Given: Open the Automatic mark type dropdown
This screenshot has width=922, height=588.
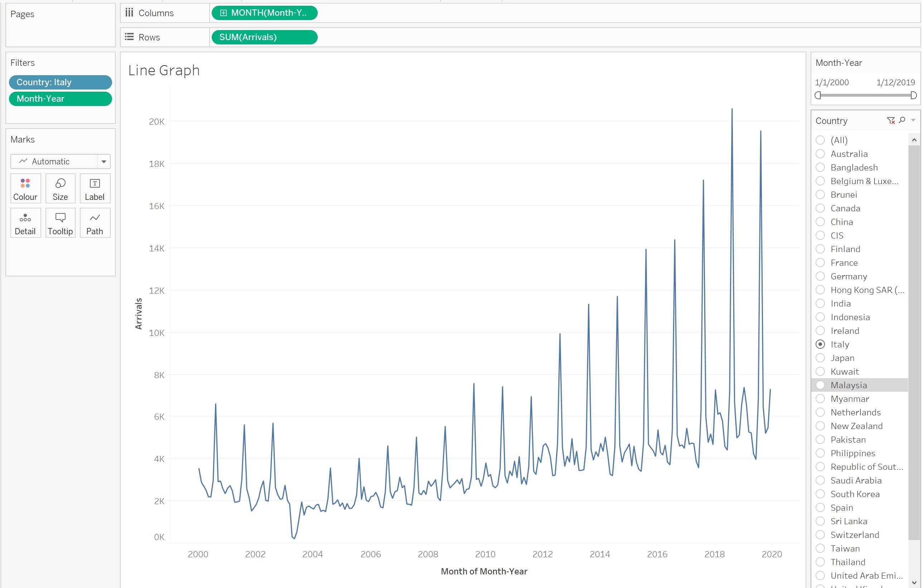Looking at the screenshot, I should point(104,162).
